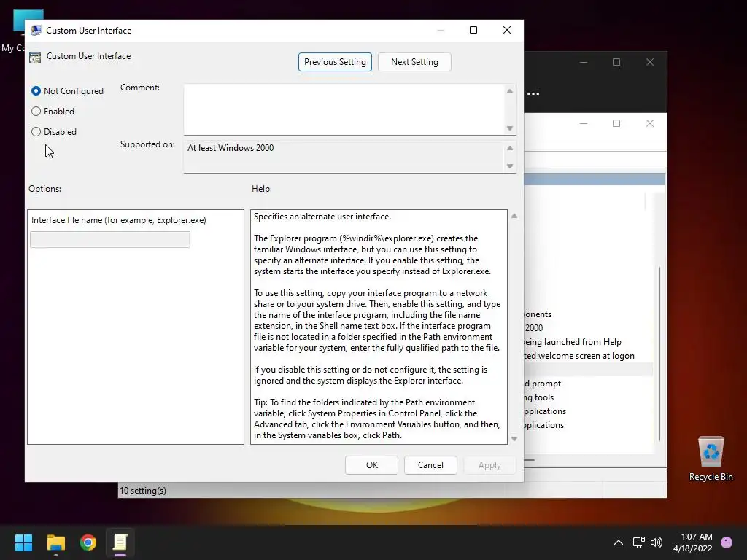Confirm with the OK button
Viewport: 747px width, 560px height.
click(371, 465)
